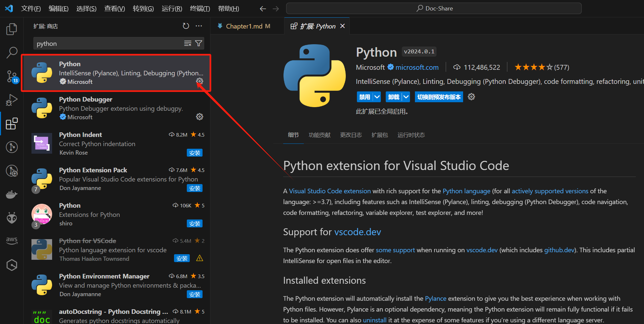The image size is (644, 324).
Task: Open gear settings next to pre-release button
Action: point(471,97)
